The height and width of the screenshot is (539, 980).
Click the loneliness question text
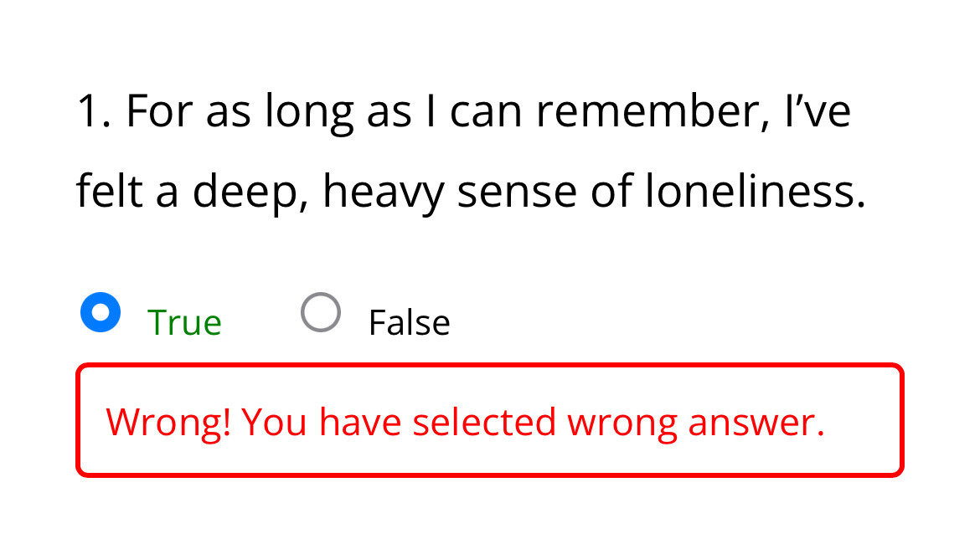(469, 152)
